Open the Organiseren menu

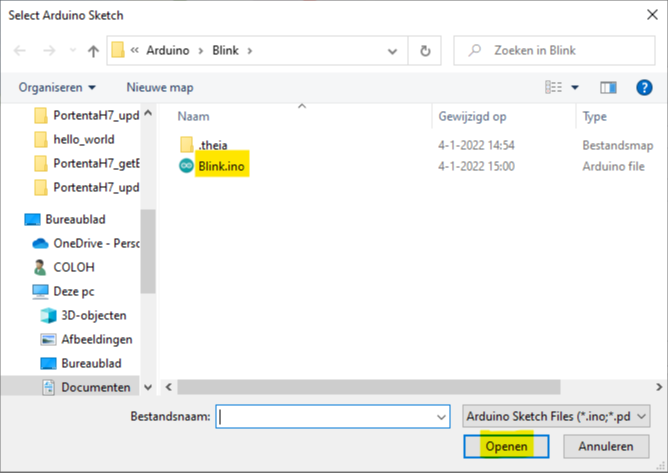tap(57, 88)
